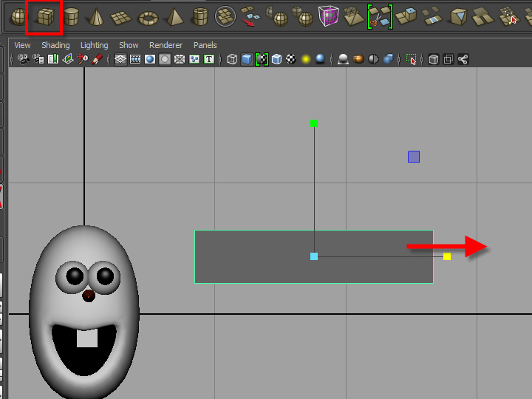This screenshot has height=399, width=532.
Task: Click the yellow X-axis manipulator handle
Action: (447, 256)
